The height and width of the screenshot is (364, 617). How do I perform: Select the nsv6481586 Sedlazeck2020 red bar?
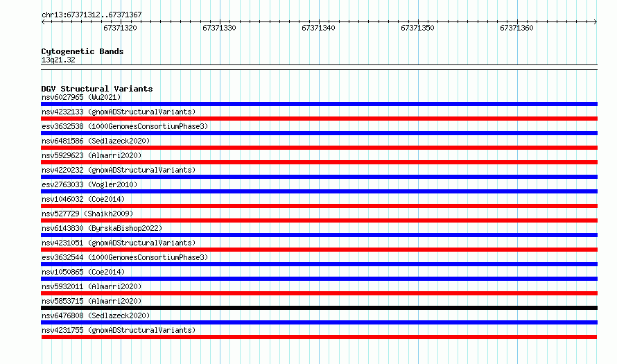[x=319, y=148]
